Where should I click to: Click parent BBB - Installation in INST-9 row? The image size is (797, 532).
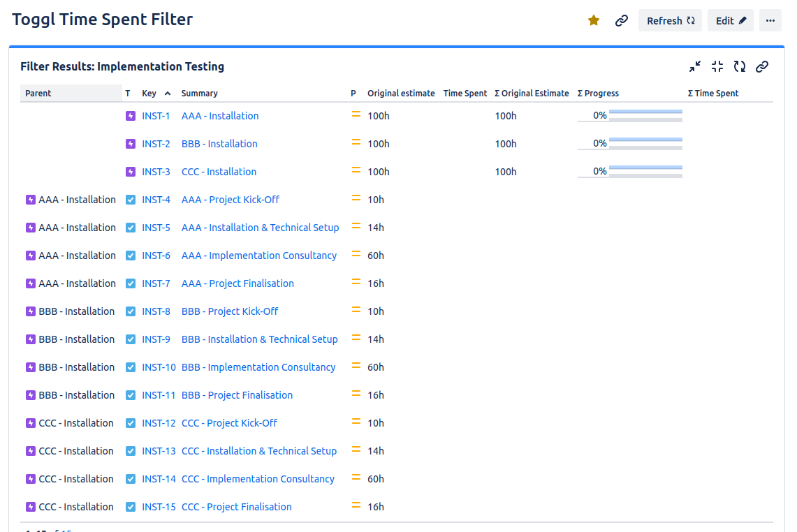77,339
